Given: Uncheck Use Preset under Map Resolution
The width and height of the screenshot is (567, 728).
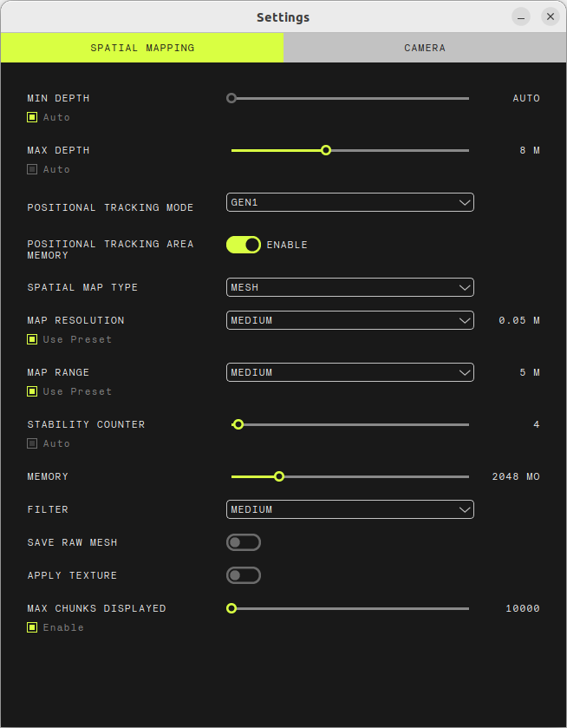Looking at the screenshot, I should 32,339.
